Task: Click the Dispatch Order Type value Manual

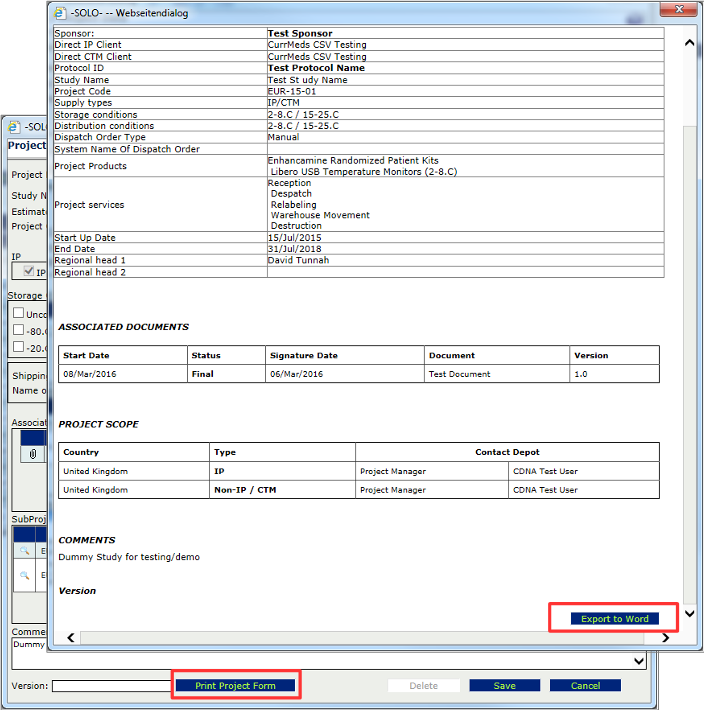Action: pos(283,137)
